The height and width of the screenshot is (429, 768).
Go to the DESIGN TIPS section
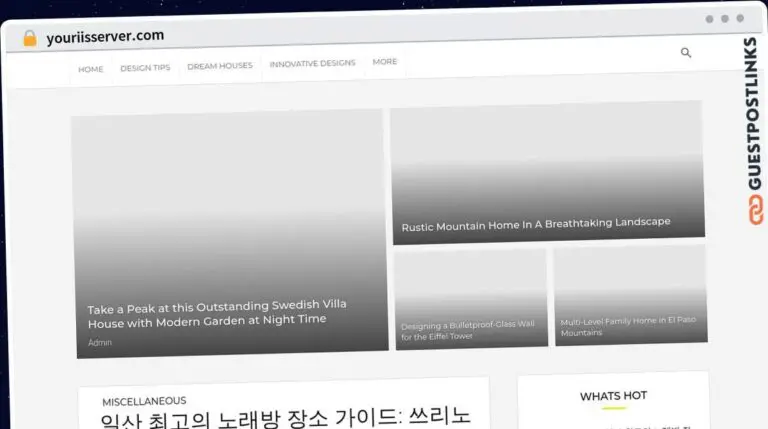(145, 68)
